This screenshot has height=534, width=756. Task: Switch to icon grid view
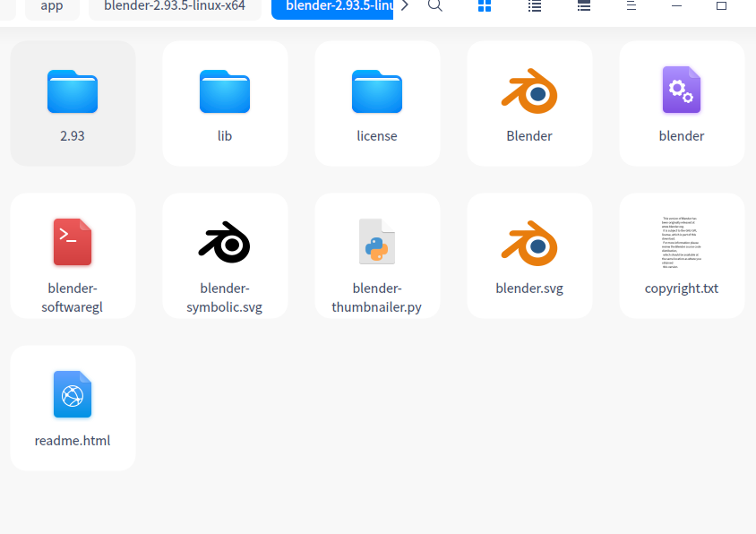pos(485,5)
